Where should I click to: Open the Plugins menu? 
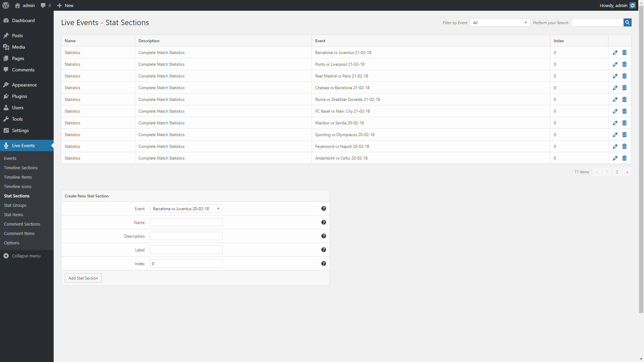coord(19,96)
